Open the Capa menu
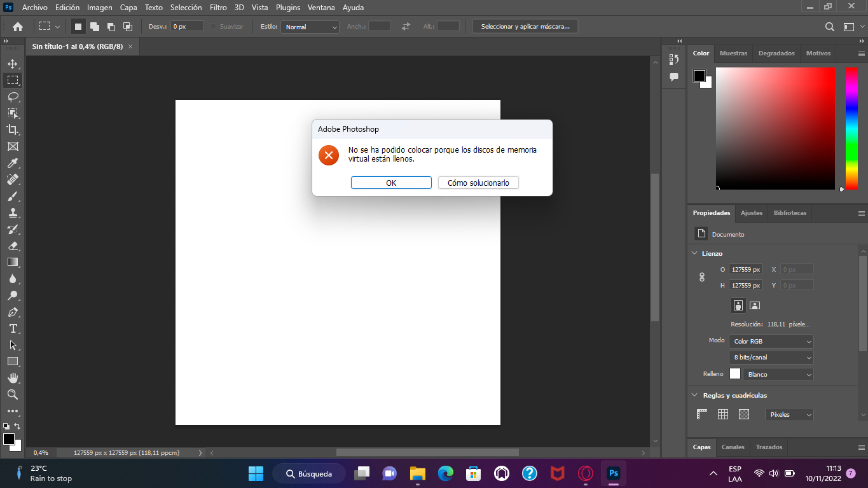This screenshot has height=488, width=868. coord(128,8)
